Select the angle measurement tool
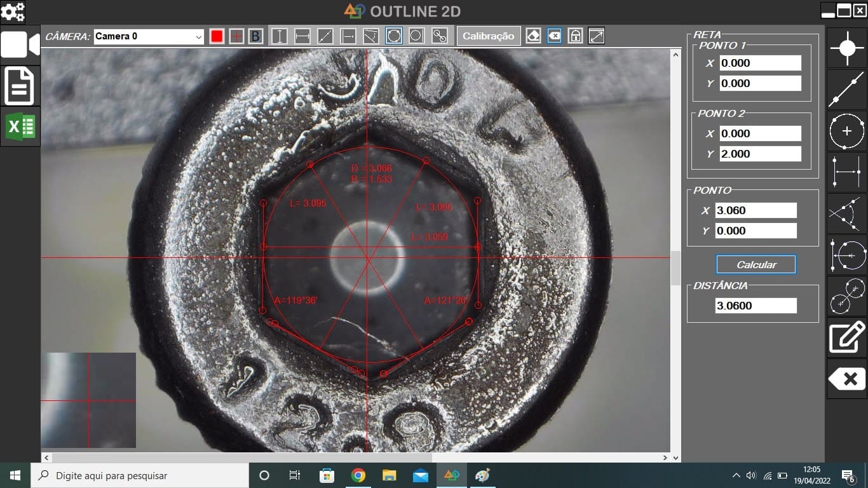Image resolution: width=868 pixels, height=488 pixels. pos(371,36)
